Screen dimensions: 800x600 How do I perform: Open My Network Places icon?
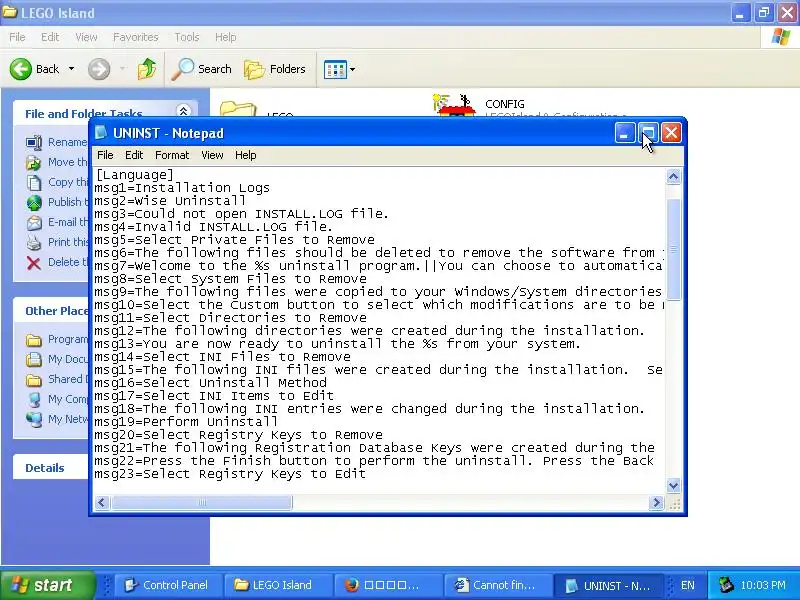[x=34, y=419]
